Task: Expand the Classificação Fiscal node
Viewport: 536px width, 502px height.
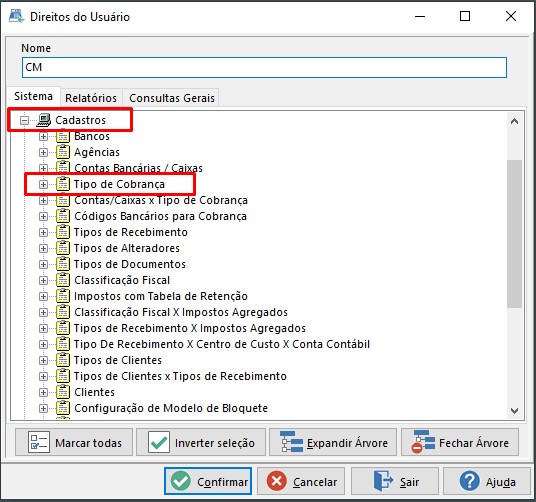Action: pyautogui.click(x=43, y=281)
